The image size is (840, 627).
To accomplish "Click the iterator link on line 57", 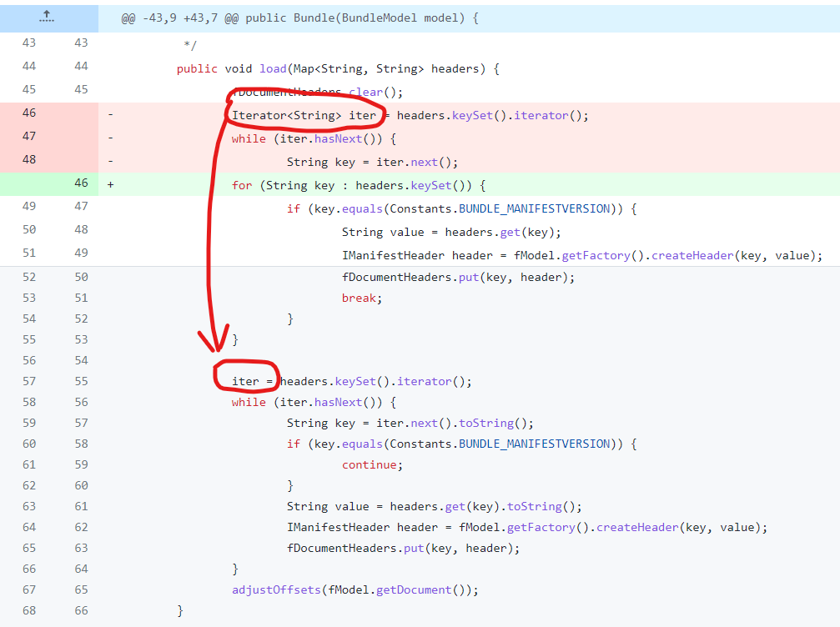I will 424,381.
